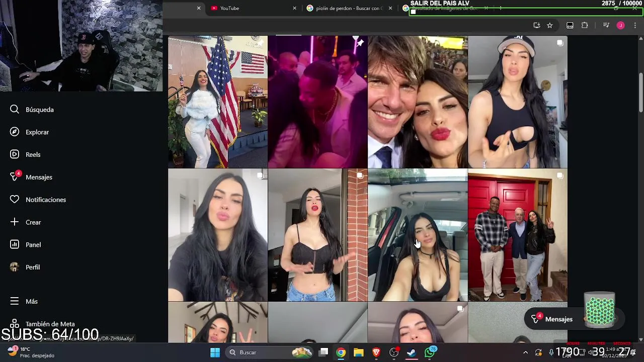Click the page vertical scrollbar
This screenshot has width=644, height=362.
640,93
